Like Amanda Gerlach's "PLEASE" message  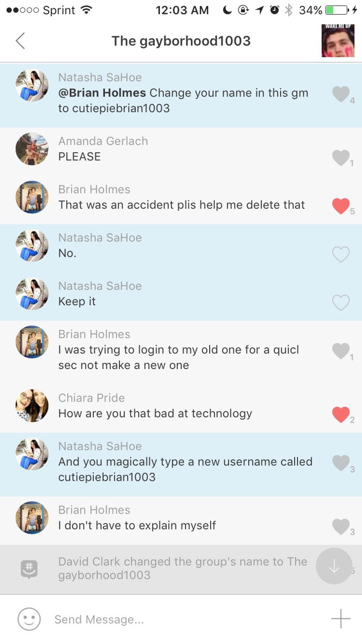[341, 158]
